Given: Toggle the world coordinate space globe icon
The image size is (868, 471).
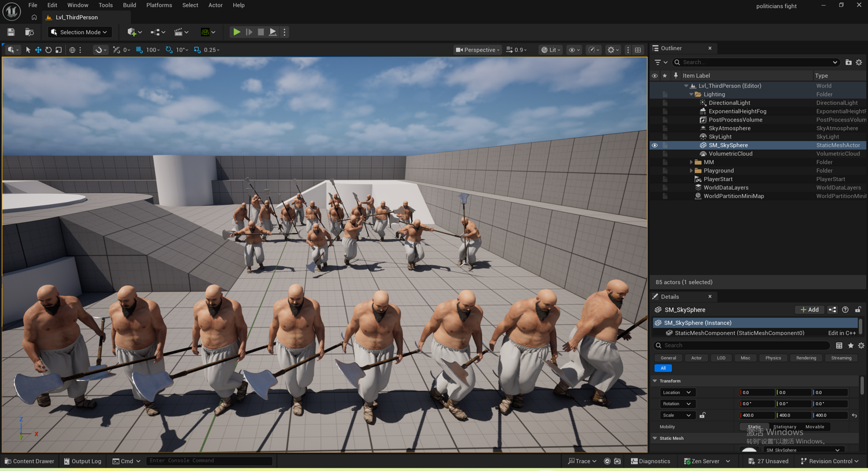Looking at the screenshot, I should tap(72, 50).
